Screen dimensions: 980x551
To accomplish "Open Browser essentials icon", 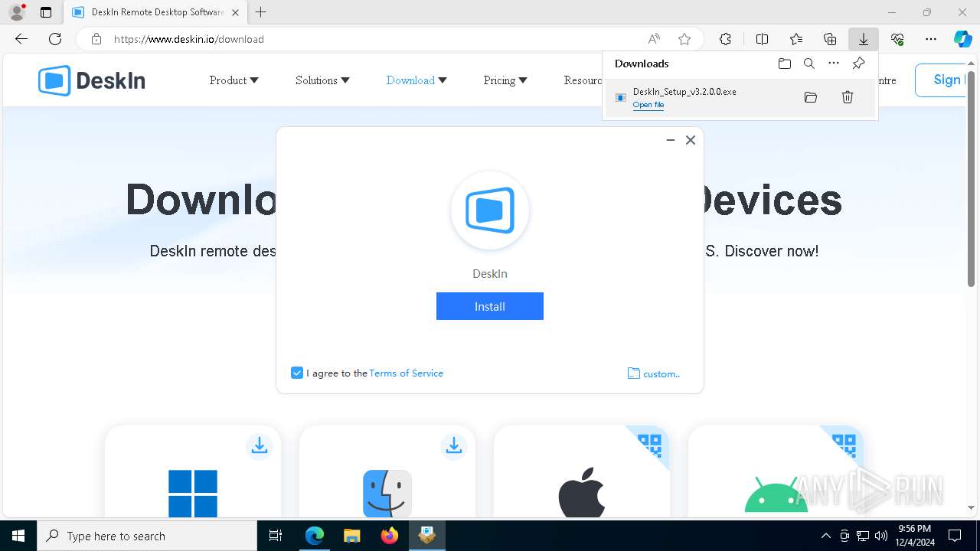I will (897, 39).
